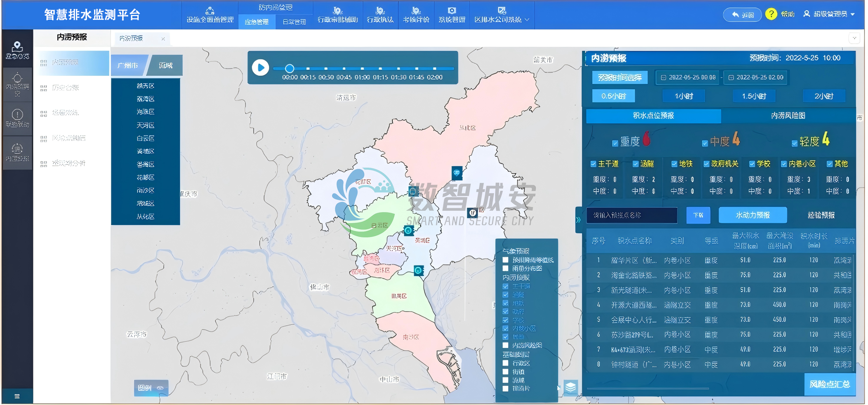
Task: Enable the 雨量分布图 layer checkbox
Action: (x=505, y=268)
